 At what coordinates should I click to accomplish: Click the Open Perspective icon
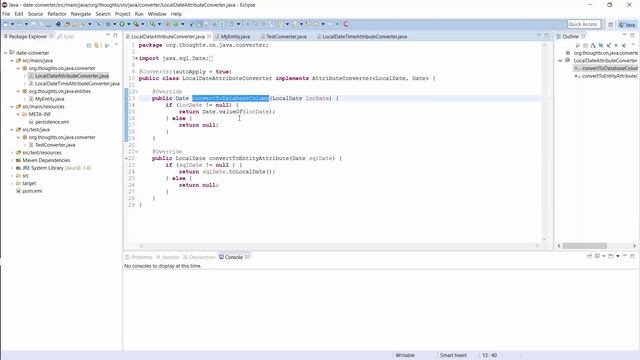(x=611, y=24)
